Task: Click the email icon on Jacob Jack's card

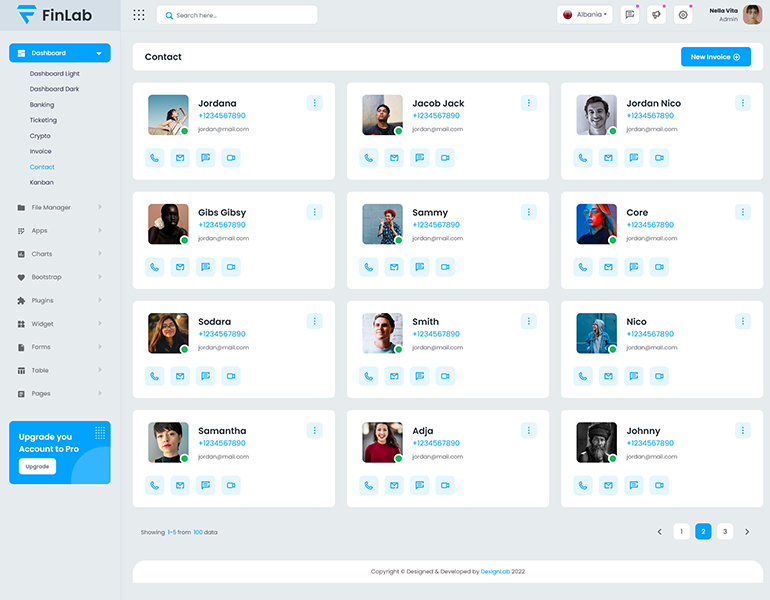Action: pos(394,158)
